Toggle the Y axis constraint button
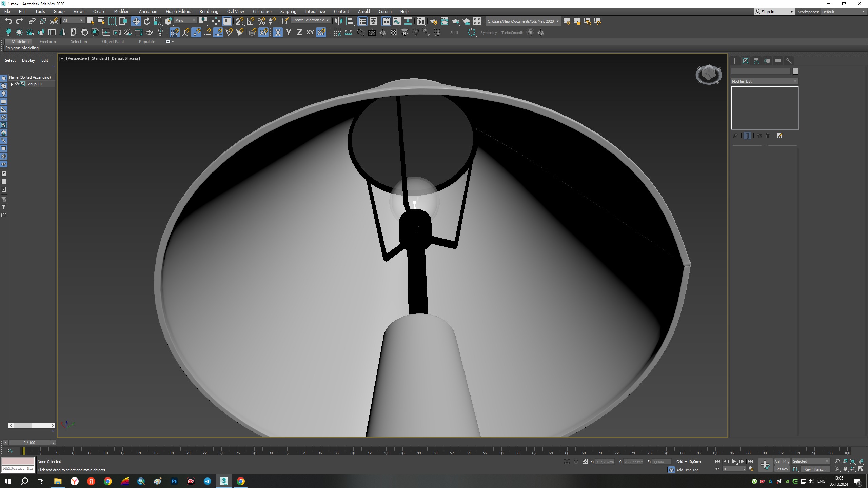Screen dimensions: 868x488 tap(289, 33)
